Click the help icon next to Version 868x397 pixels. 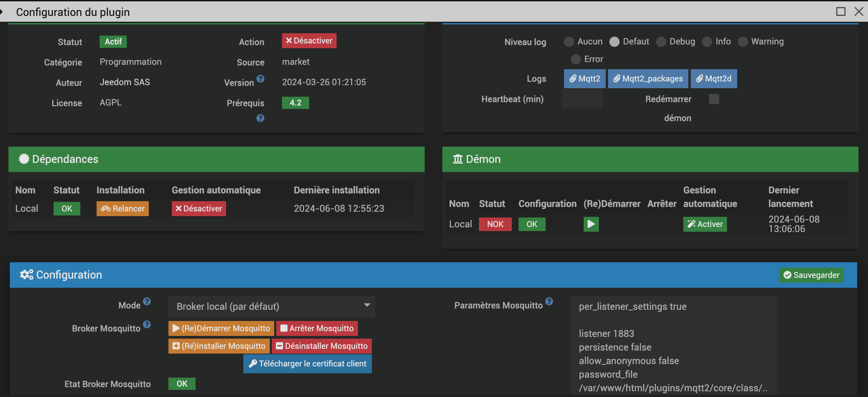(260, 79)
